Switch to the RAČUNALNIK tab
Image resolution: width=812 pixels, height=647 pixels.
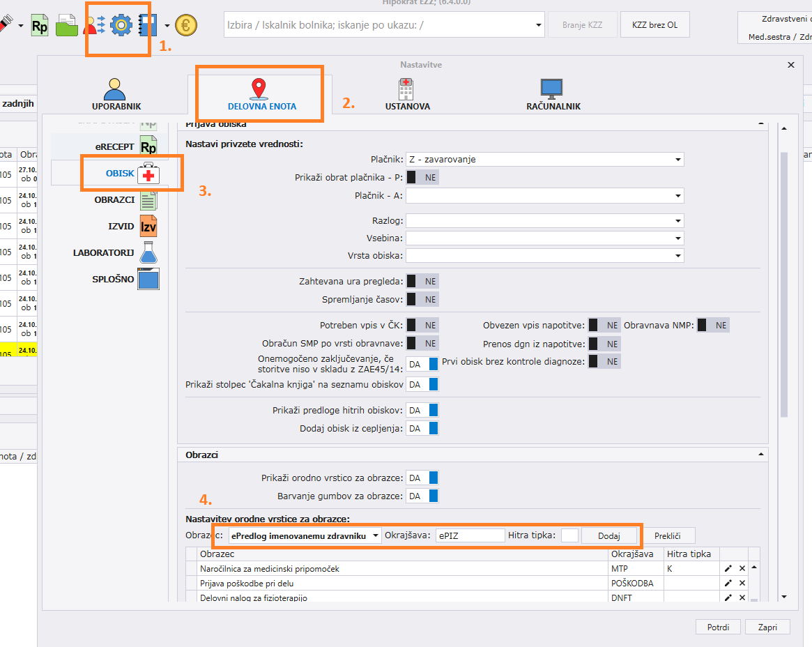pyautogui.click(x=553, y=95)
